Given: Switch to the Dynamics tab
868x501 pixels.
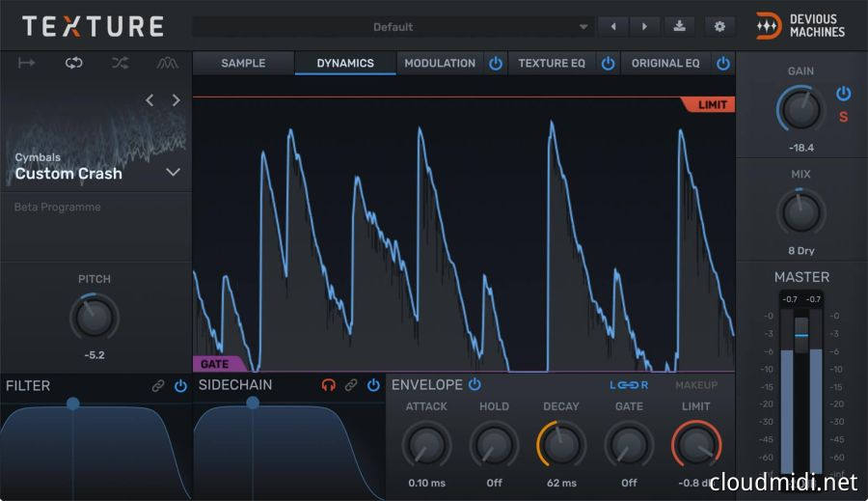Looking at the screenshot, I should (345, 63).
